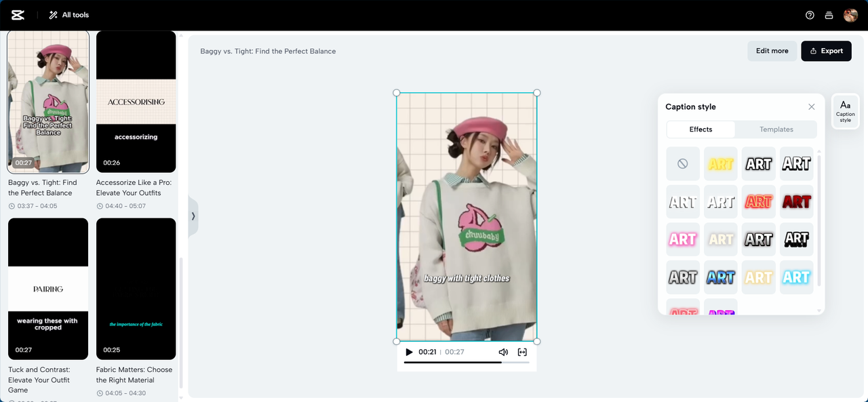868x402 pixels.
Task: Apply the tilted black-shadow ART caption effect
Action: click(797, 239)
